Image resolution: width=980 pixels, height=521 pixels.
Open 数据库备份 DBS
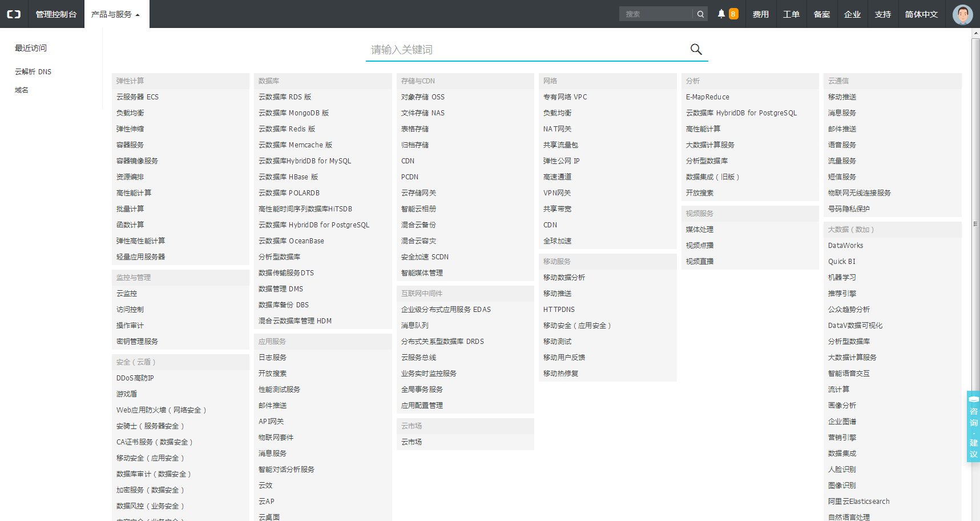(284, 305)
